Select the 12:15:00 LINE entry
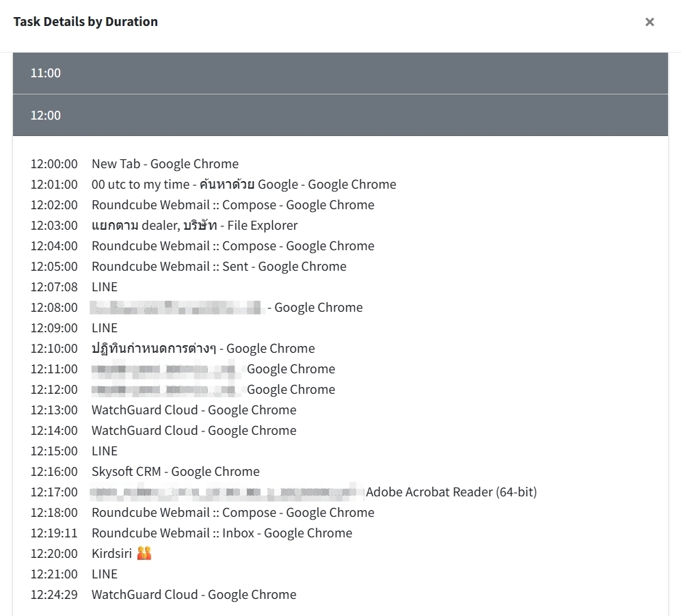This screenshot has width=681, height=616. click(74, 451)
